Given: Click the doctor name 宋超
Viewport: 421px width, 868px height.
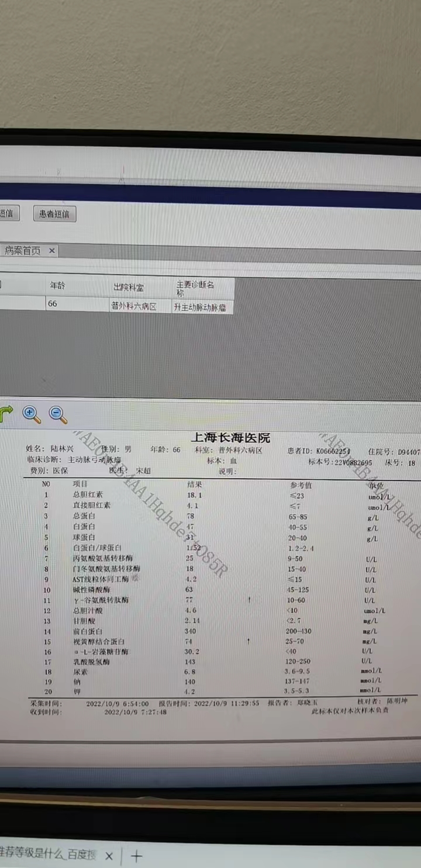Looking at the screenshot, I should click(143, 470).
